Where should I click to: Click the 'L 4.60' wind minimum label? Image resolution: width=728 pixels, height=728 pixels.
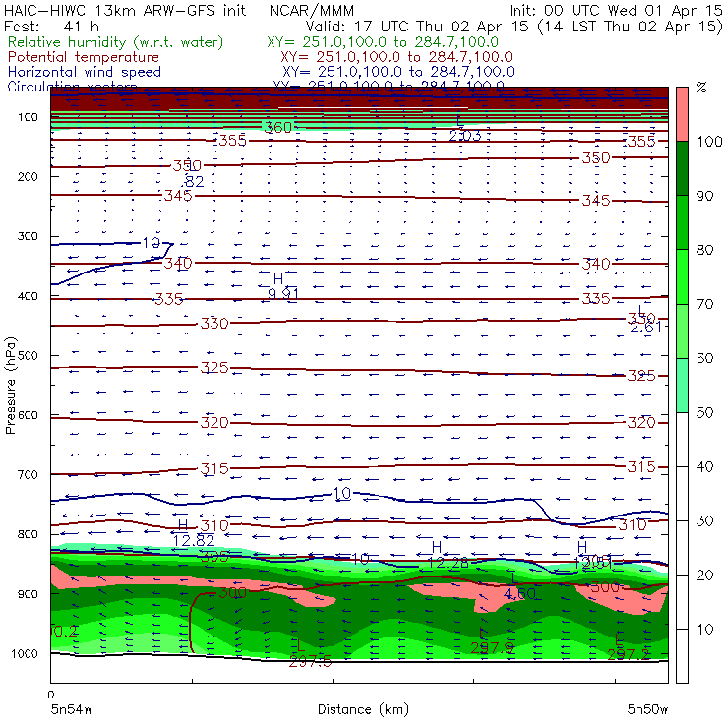click(519, 586)
